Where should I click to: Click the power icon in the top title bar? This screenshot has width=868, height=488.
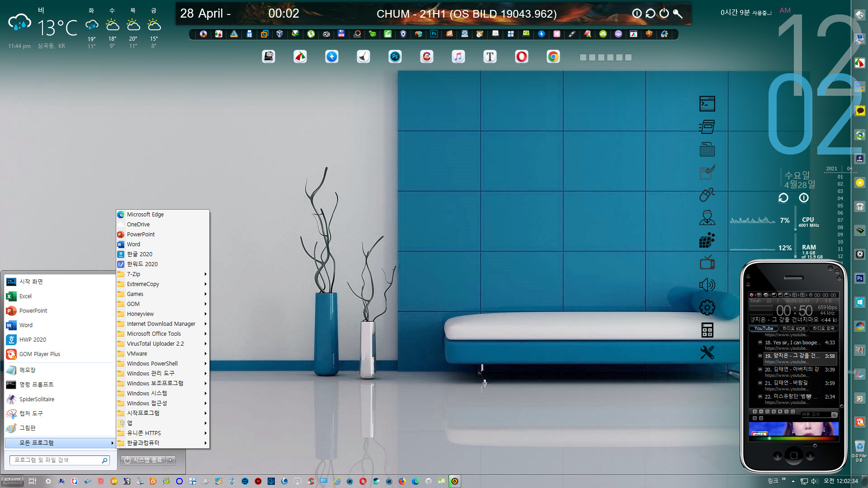coord(664,14)
